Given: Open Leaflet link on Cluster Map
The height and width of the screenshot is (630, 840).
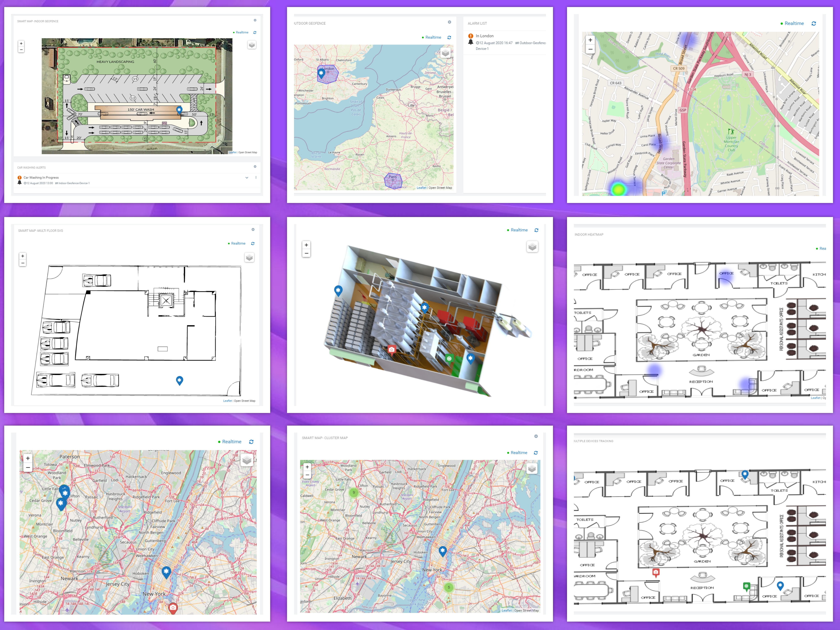Looking at the screenshot, I should pos(507,611).
